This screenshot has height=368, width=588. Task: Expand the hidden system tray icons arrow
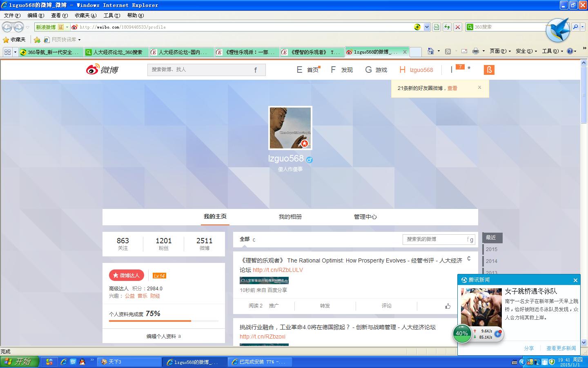point(522,362)
